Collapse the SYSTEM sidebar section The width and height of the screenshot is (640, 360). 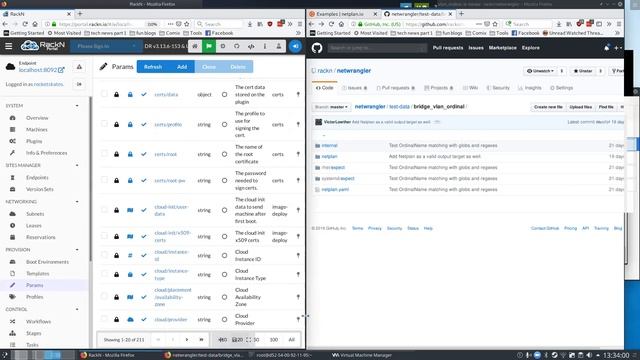pyautogui.click(x=77, y=106)
